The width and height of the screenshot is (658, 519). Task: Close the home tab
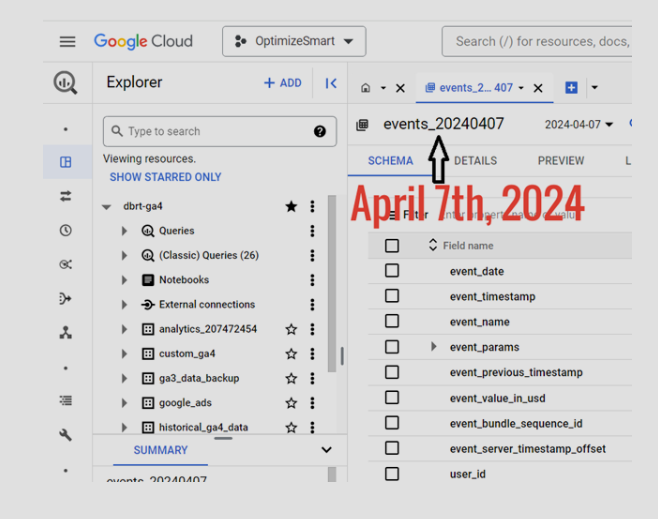click(x=400, y=88)
